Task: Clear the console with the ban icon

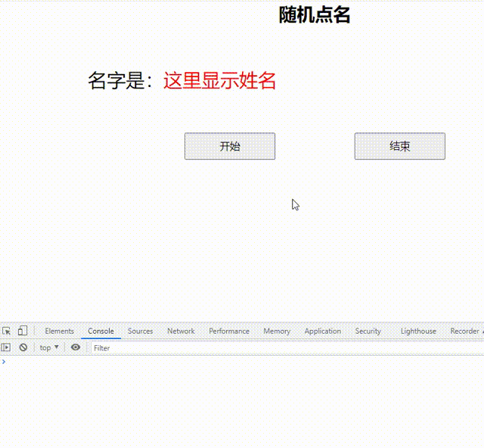Action: 23,347
